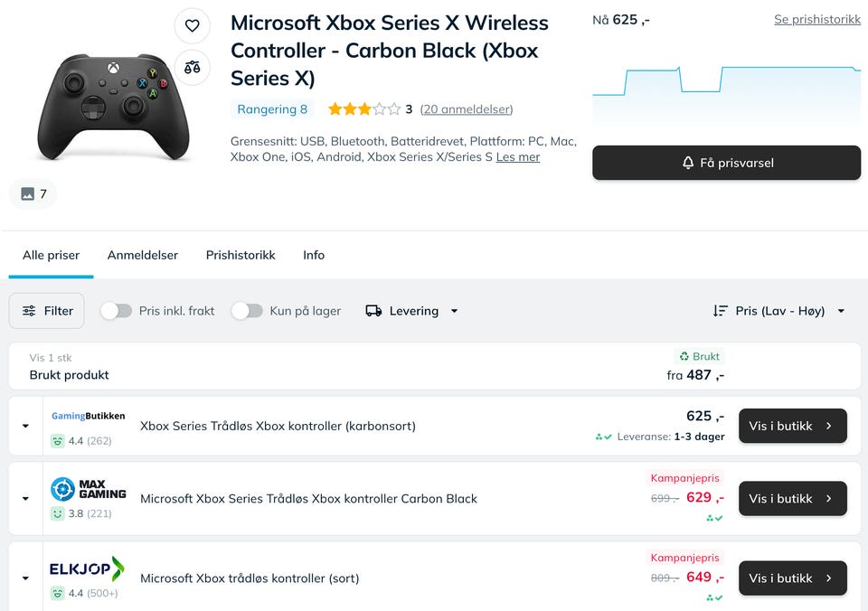Click the heart favorite icon
This screenshot has width=868, height=611.
coord(192,26)
